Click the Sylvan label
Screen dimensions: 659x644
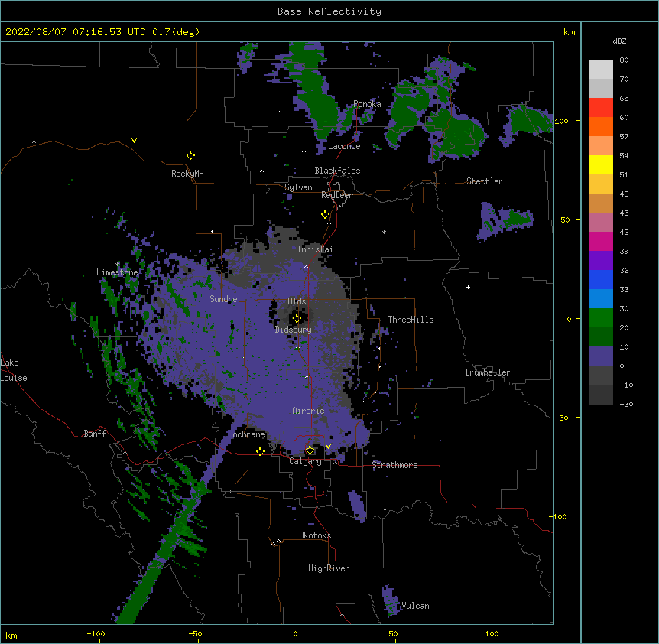(298, 187)
